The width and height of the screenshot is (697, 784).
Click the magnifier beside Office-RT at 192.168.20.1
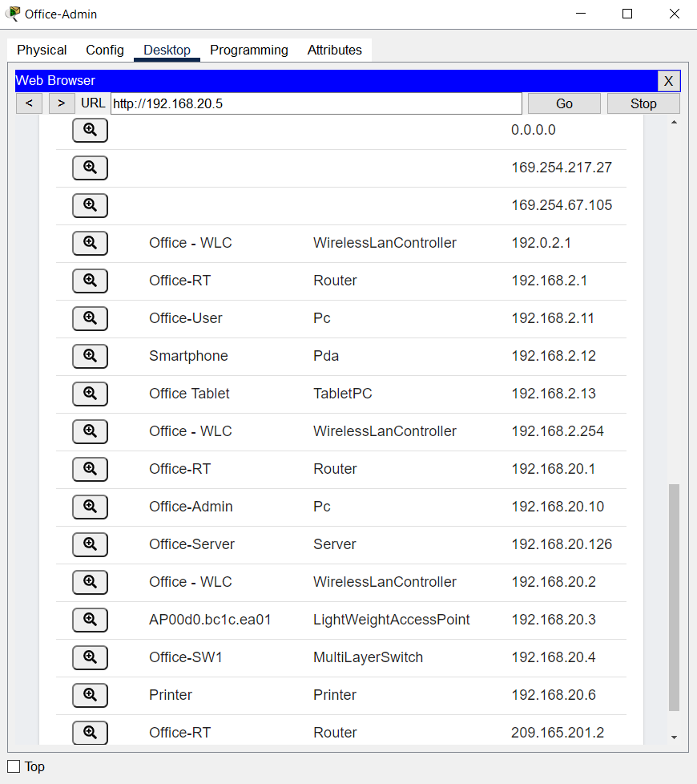90,469
